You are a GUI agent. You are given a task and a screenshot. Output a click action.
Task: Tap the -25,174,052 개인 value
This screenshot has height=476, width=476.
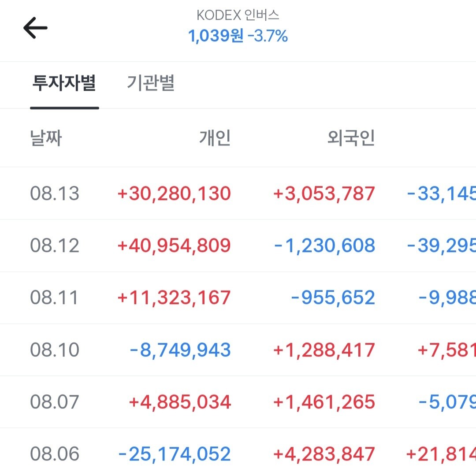click(x=175, y=454)
